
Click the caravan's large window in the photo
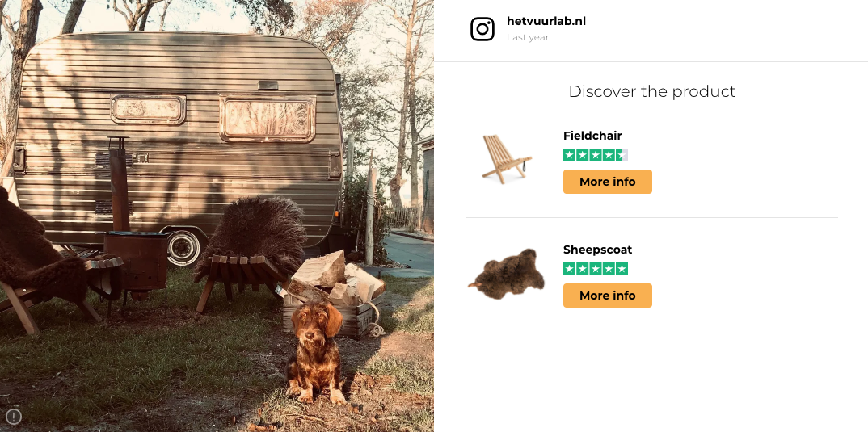point(268,119)
